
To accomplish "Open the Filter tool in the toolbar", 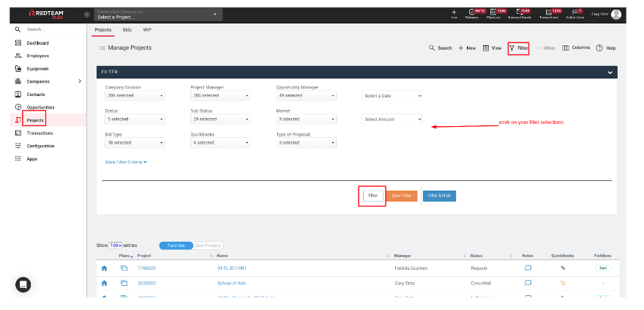I will [x=518, y=48].
